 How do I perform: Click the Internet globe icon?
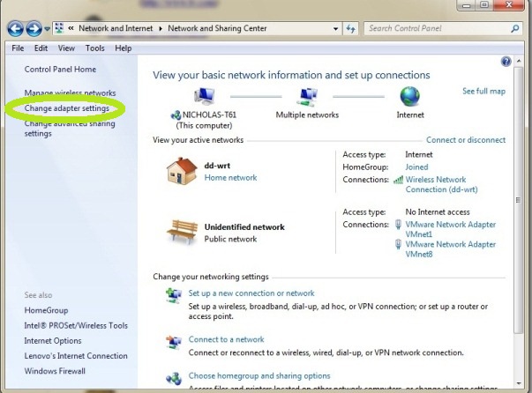[x=409, y=96]
